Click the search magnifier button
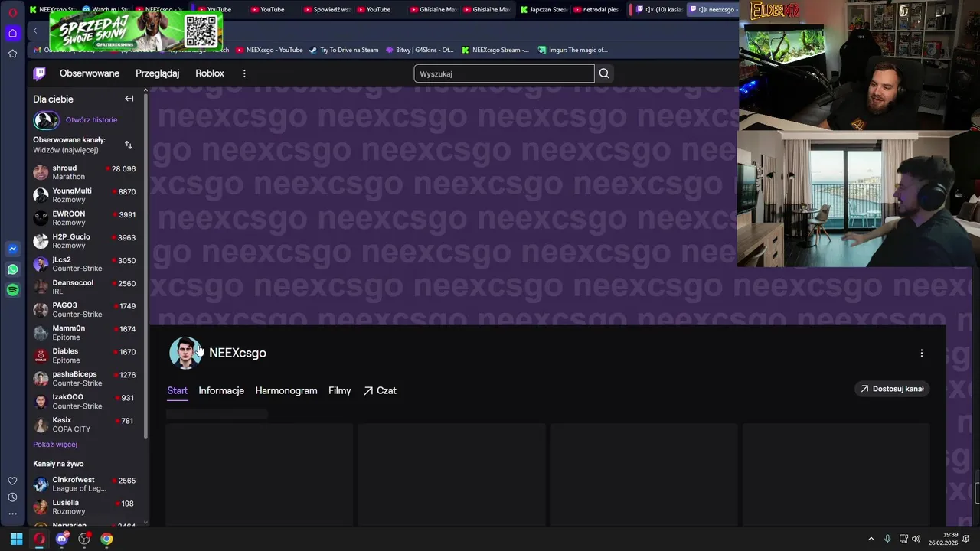980x551 pixels. click(604, 73)
